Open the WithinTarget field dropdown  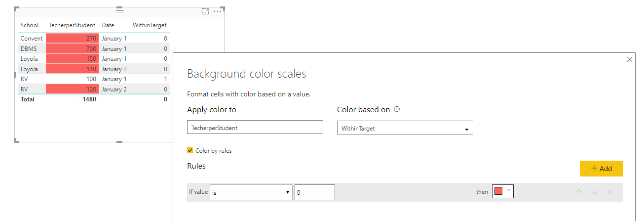(x=405, y=128)
